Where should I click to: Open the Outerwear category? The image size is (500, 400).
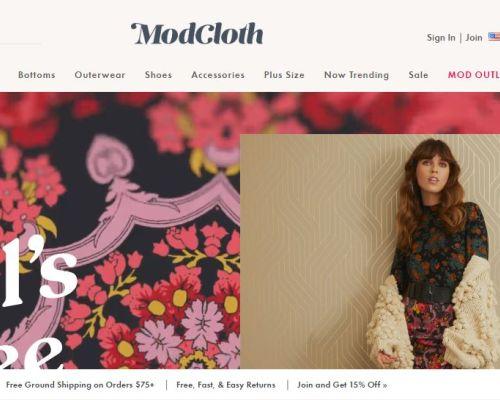(x=100, y=75)
